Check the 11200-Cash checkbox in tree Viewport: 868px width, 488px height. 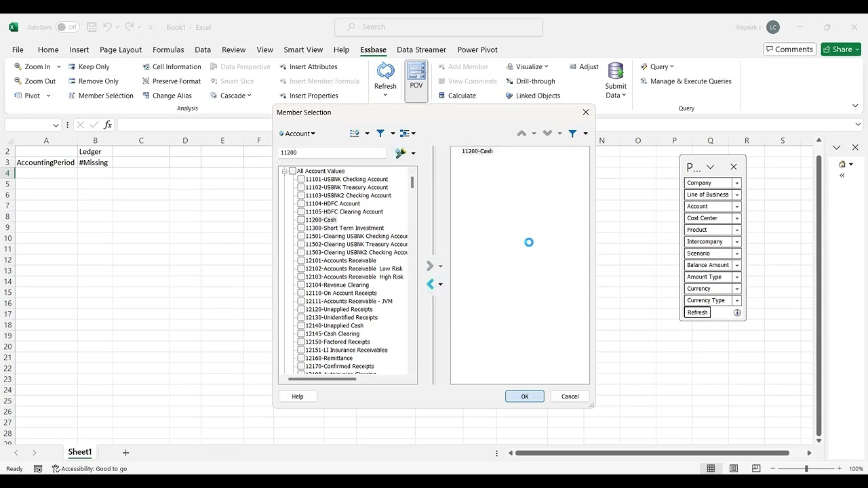click(x=301, y=220)
